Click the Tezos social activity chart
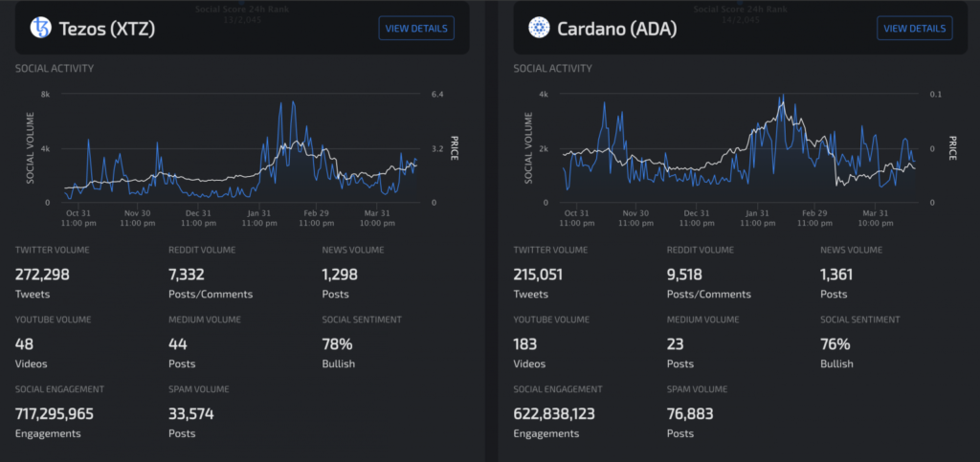980x462 pixels. coord(240,150)
